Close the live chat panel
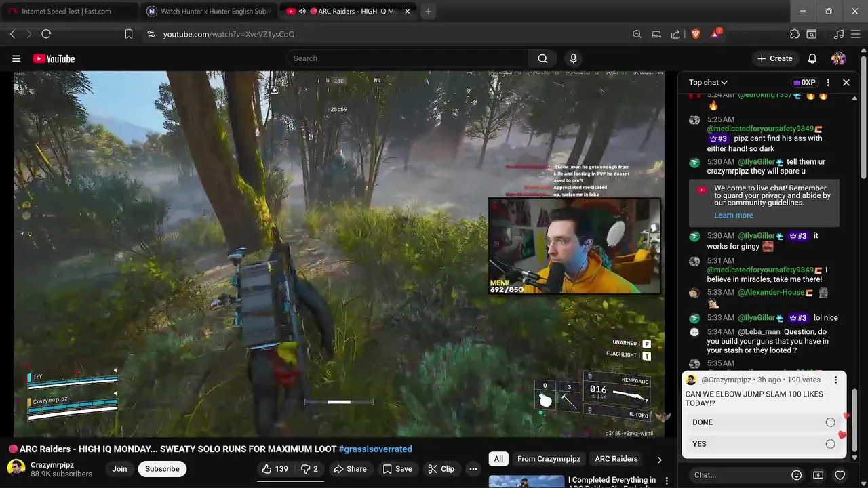 click(x=846, y=83)
